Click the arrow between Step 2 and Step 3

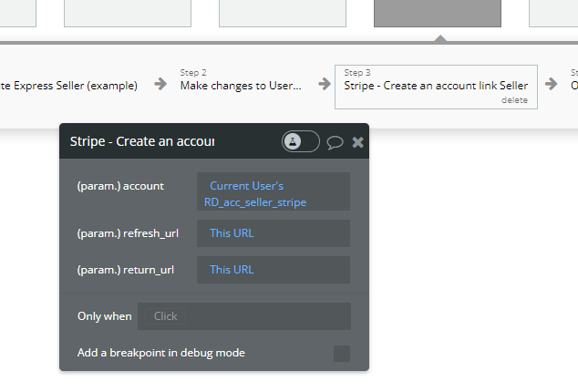click(x=325, y=84)
